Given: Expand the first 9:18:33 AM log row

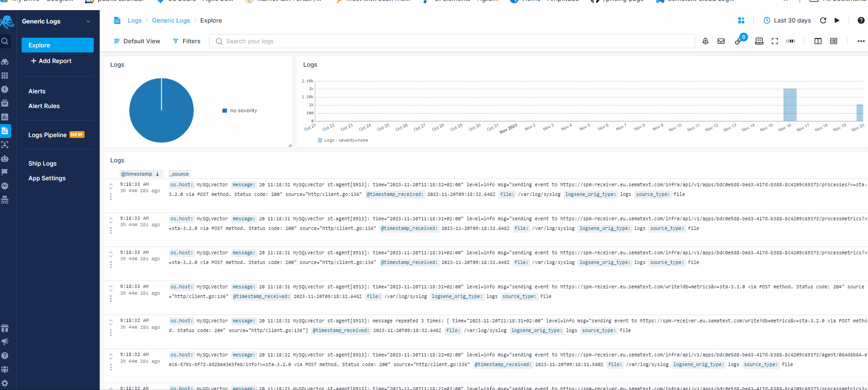Looking at the screenshot, I should coord(111,186).
